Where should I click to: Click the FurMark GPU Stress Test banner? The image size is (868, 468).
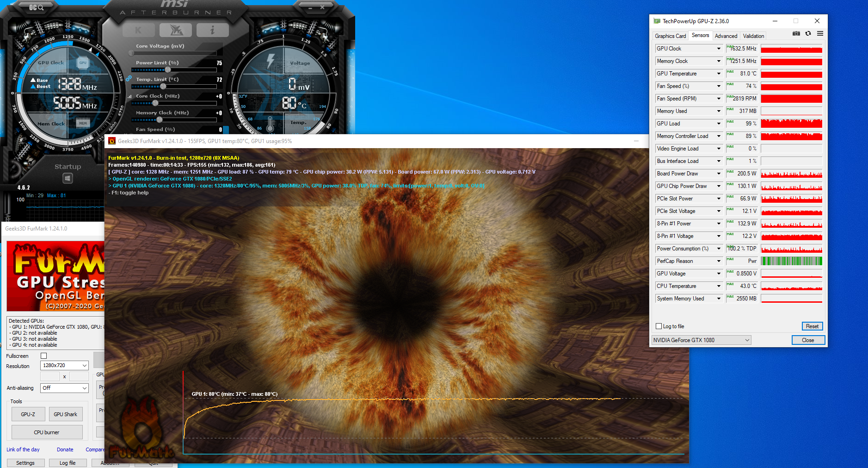coord(55,276)
